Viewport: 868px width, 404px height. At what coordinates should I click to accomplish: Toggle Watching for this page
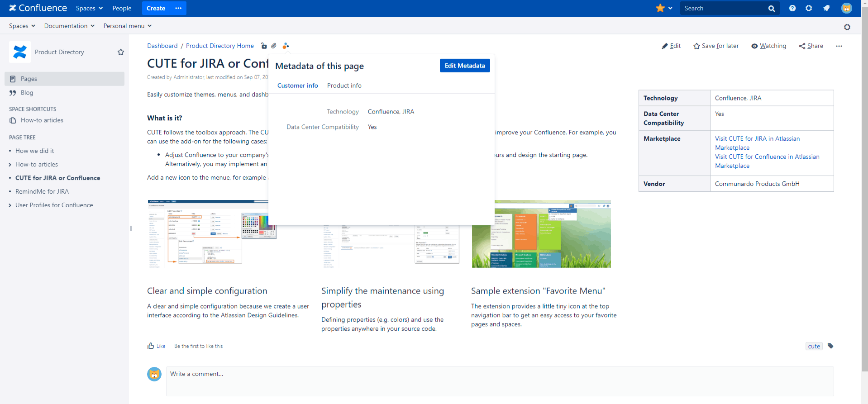(769, 46)
